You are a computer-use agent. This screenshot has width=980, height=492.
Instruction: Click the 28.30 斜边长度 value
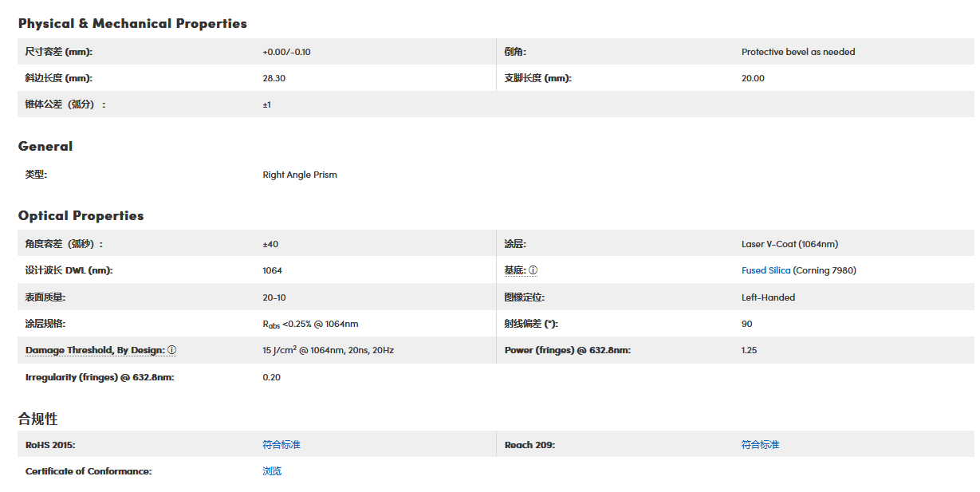[273, 78]
